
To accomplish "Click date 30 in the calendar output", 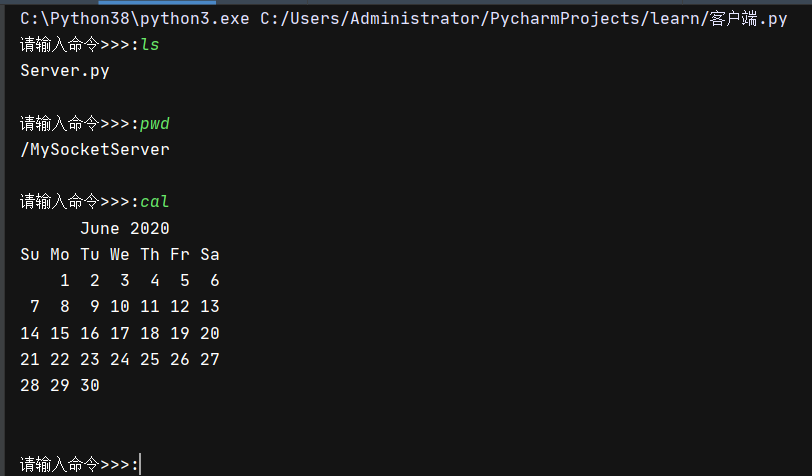I will (90, 385).
